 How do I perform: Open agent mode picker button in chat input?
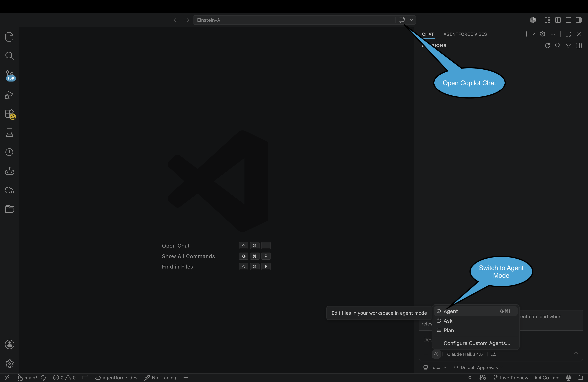(x=437, y=354)
